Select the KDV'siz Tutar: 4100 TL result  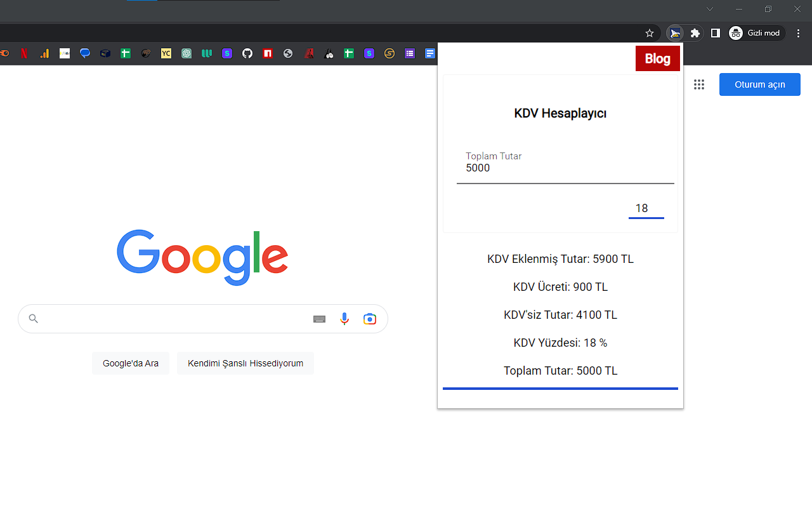(561, 315)
